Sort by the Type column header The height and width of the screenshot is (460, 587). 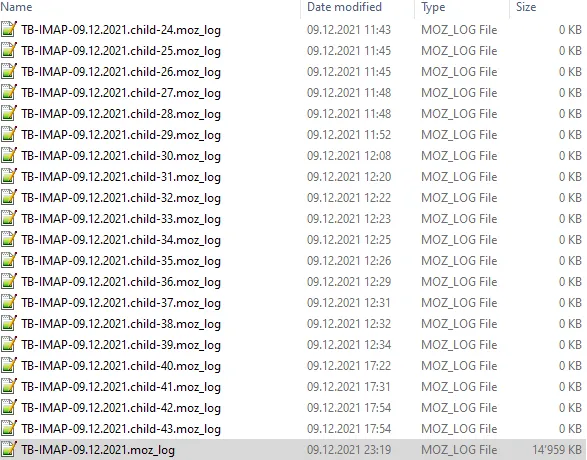(433, 7)
